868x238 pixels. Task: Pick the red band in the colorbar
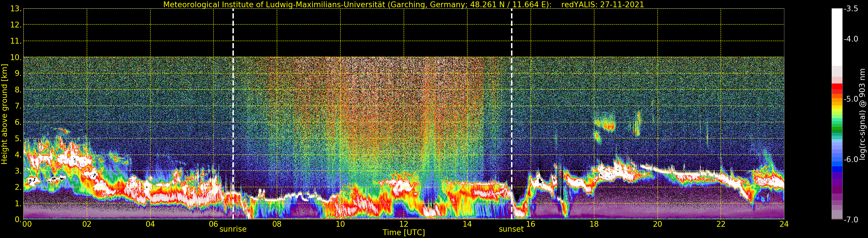(837, 88)
